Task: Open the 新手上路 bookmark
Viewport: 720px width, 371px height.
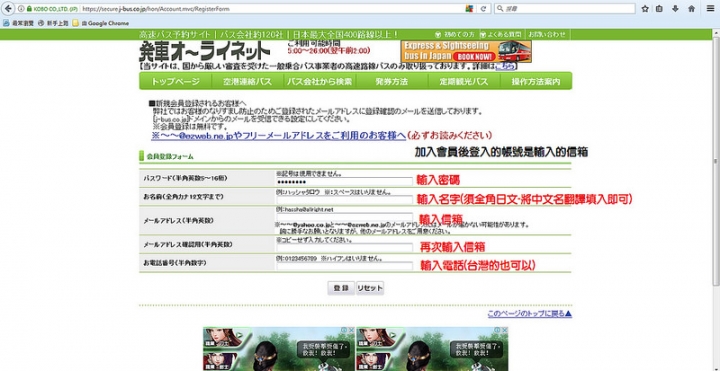Action: point(52,23)
